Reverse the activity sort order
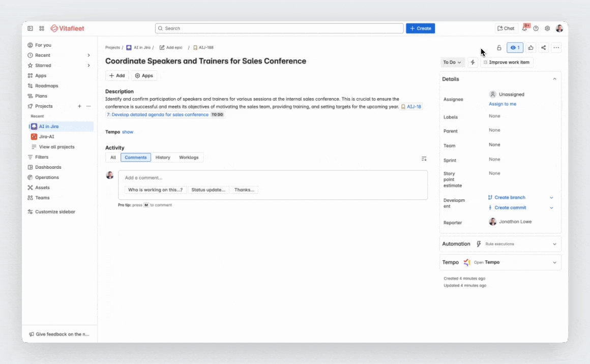Viewport: 590px width, 364px height. click(x=424, y=159)
